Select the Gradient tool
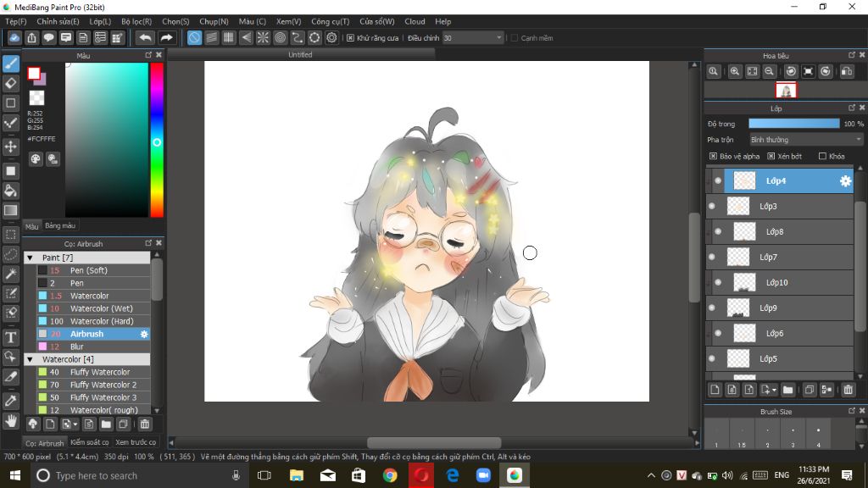The width and height of the screenshot is (868, 488). pos(10,210)
